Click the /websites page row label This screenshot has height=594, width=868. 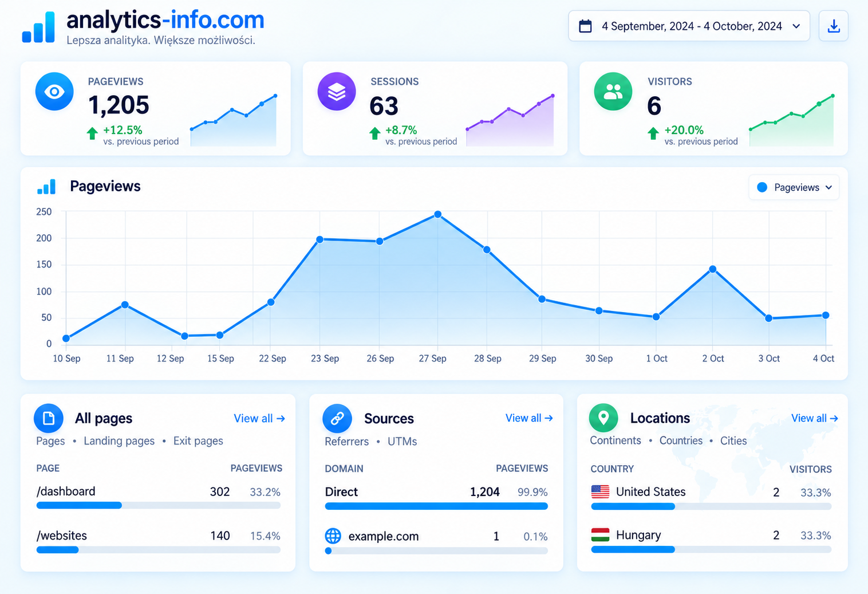click(62, 536)
